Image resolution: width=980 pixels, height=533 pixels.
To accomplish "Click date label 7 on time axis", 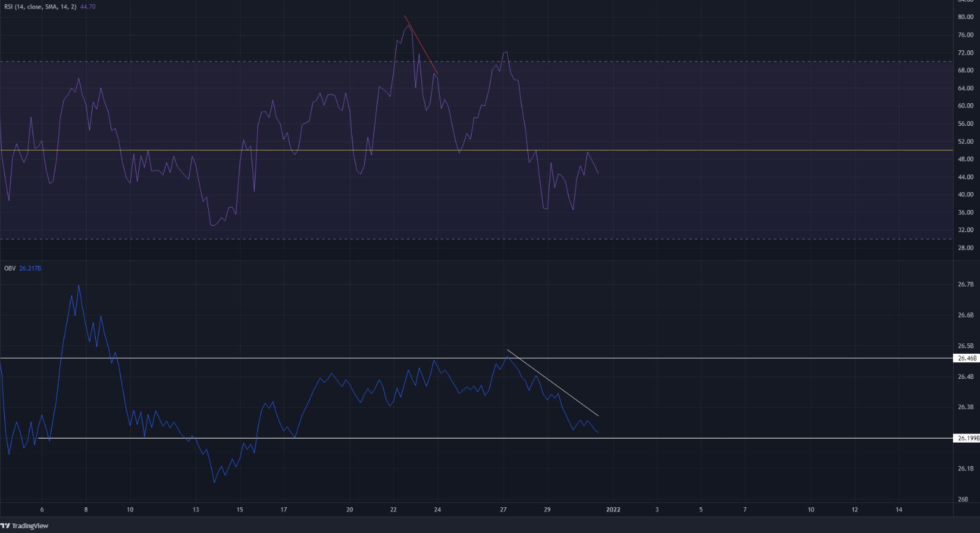I will (745, 509).
